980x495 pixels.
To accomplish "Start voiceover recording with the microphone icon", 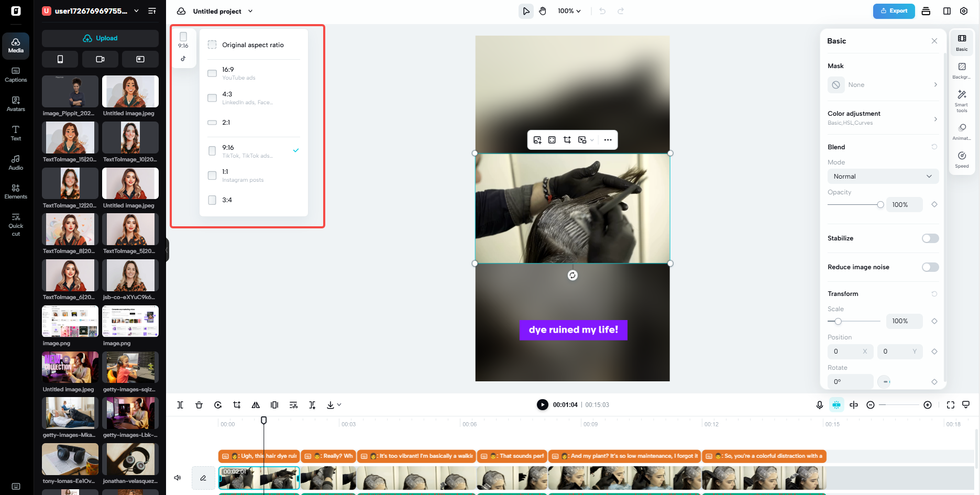I will (x=820, y=404).
